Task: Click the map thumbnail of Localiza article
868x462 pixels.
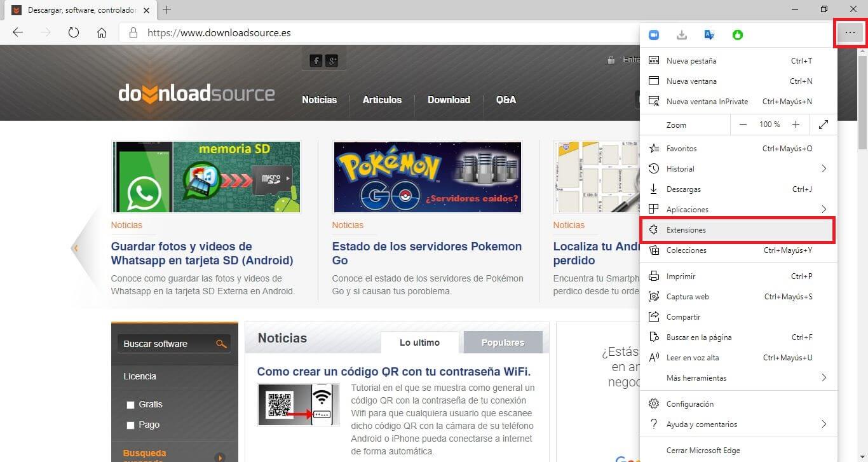Action: 596,177
